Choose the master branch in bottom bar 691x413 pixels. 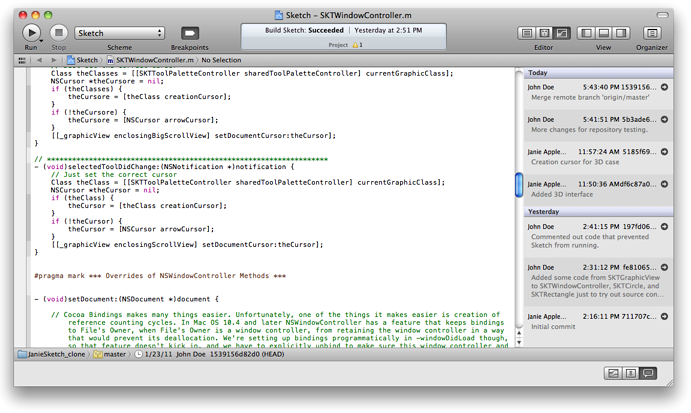112,354
